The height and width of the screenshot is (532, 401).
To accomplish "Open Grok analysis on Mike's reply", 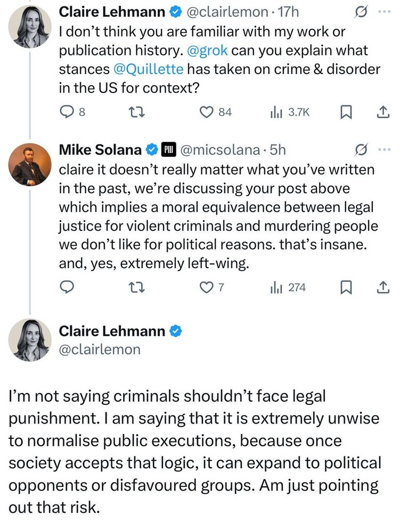I will pos(362,148).
